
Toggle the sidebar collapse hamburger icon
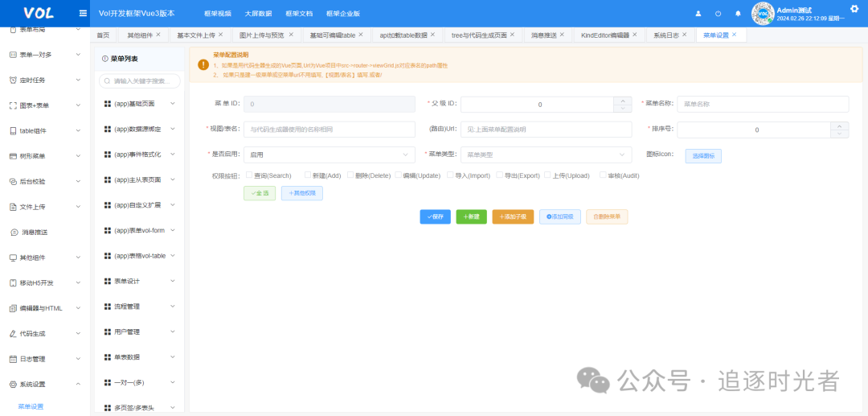click(83, 14)
